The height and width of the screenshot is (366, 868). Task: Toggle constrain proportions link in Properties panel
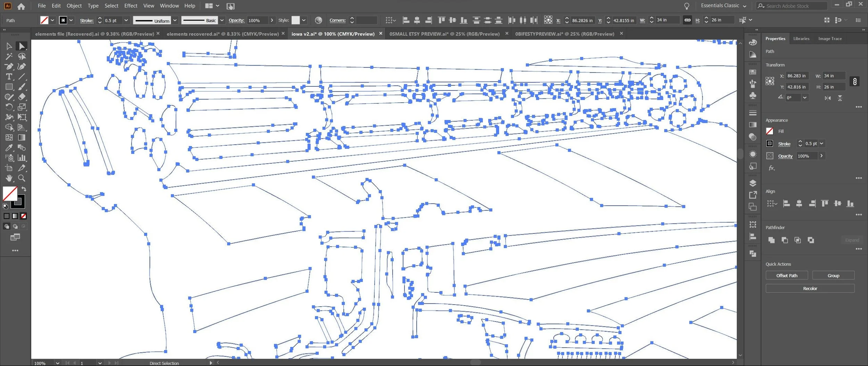[854, 82]
